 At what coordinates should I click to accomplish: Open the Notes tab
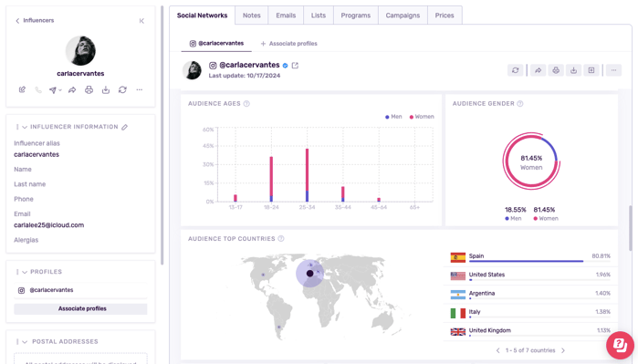coord(251,16)
